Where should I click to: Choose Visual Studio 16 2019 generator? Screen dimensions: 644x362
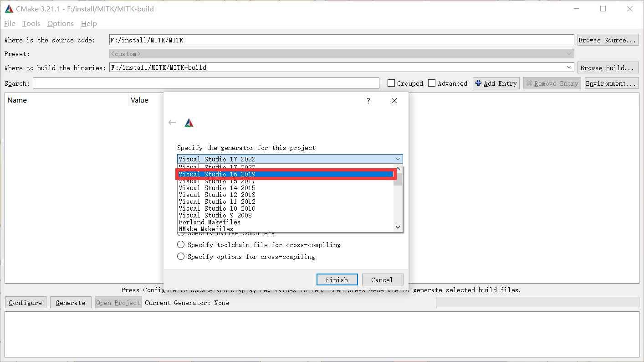tap(286, 174)
